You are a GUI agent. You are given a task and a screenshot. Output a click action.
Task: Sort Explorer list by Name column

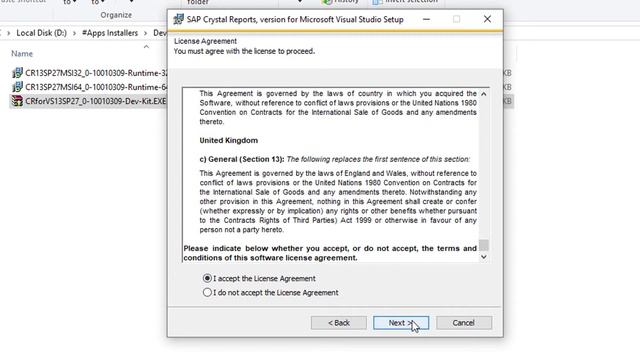[x=22, y=53]
